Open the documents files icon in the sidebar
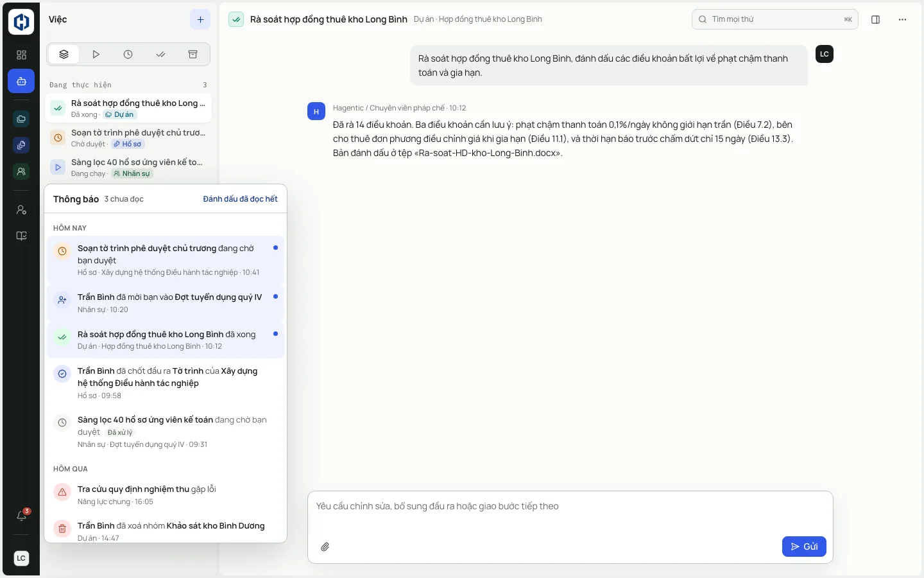The image size is (924, 578). [x=21, y=145]
